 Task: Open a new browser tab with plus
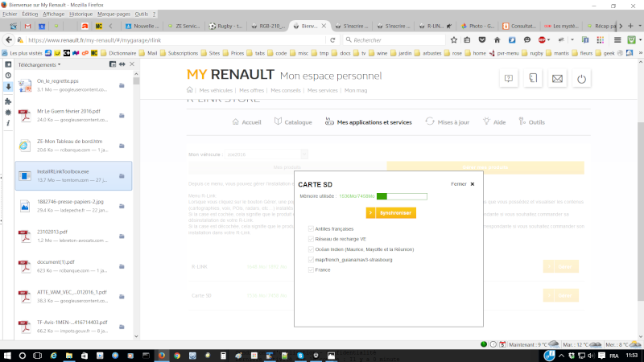(630, 26)
